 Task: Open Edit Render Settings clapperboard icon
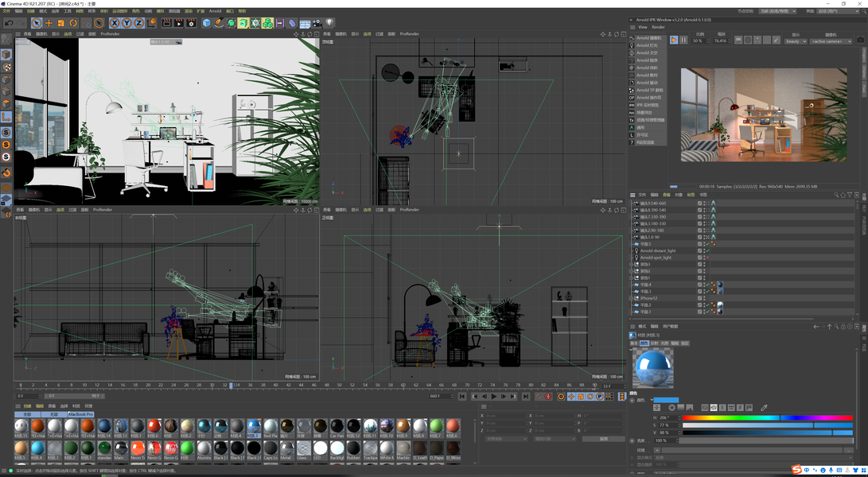[x=191, y=23]
